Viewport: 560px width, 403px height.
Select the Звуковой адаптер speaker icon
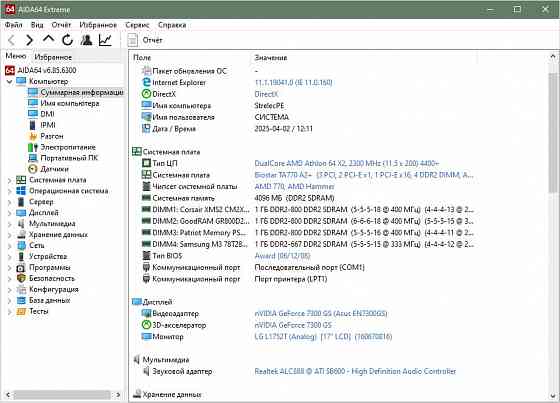146,371
